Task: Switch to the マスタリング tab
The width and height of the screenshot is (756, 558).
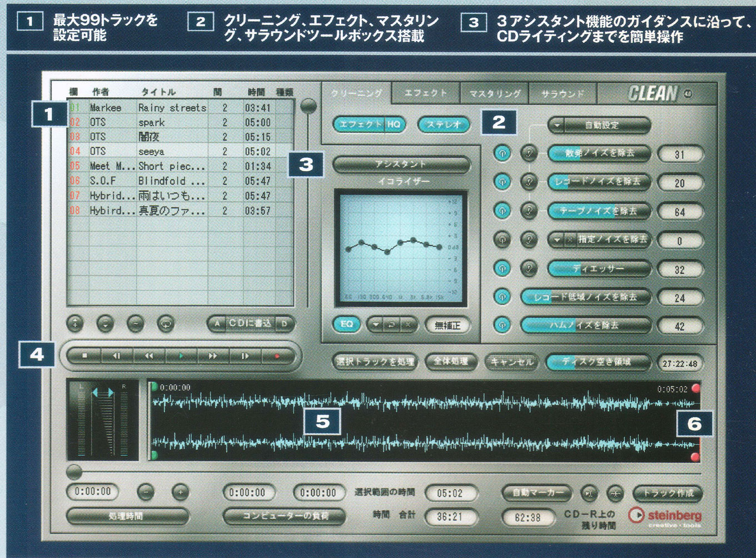Action: tap(495, 93)
